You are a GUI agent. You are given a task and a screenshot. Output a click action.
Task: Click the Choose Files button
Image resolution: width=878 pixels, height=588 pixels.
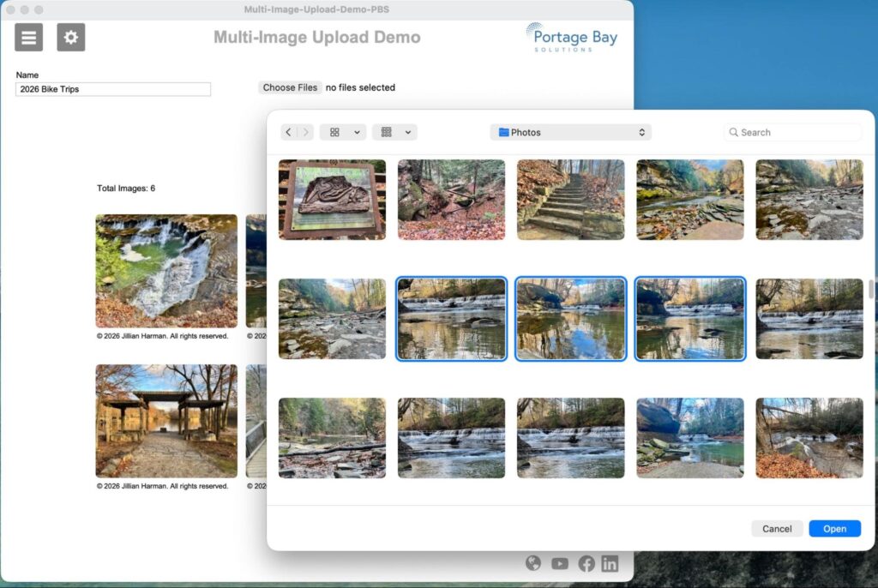point(289,87)
